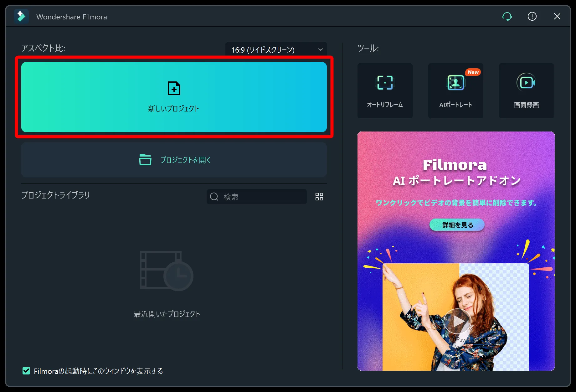The image size is (576, 392).
Task: Close the Filmora startup window
Action: (x=557, y=16)
